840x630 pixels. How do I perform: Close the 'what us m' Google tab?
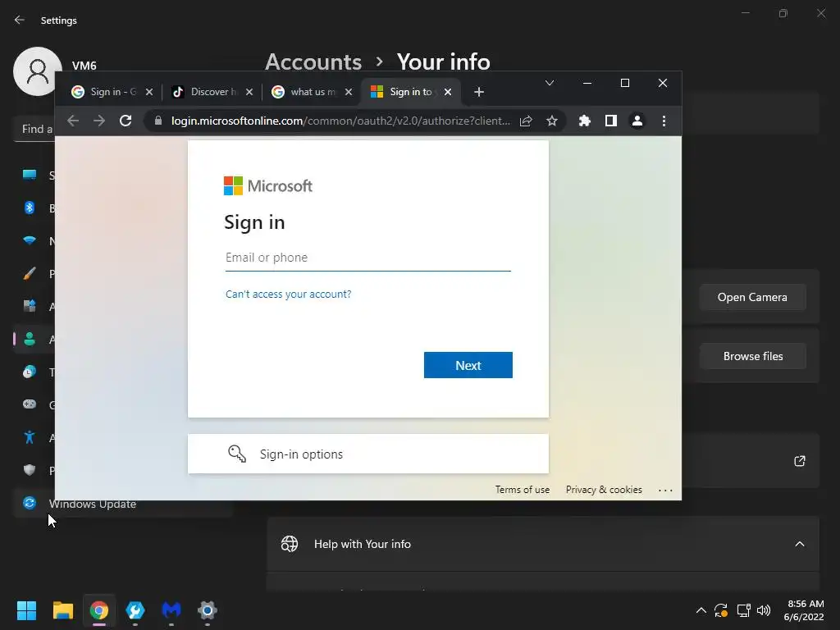349,92
